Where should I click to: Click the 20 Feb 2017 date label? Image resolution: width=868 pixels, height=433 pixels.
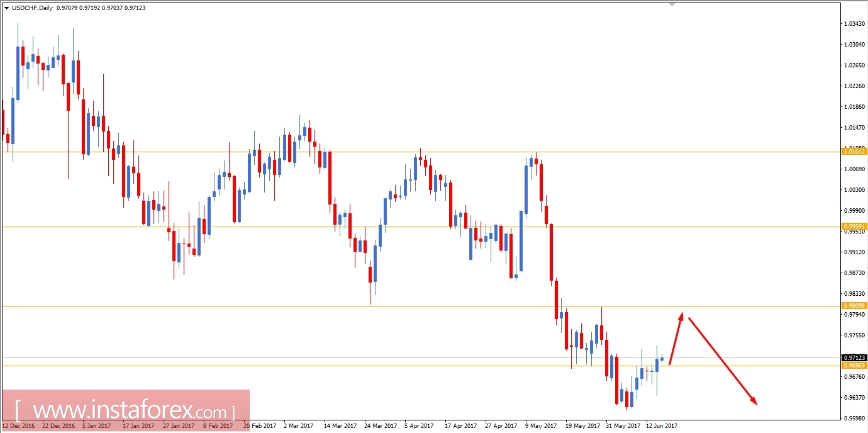pyautogui.click(x=260, y=426)
